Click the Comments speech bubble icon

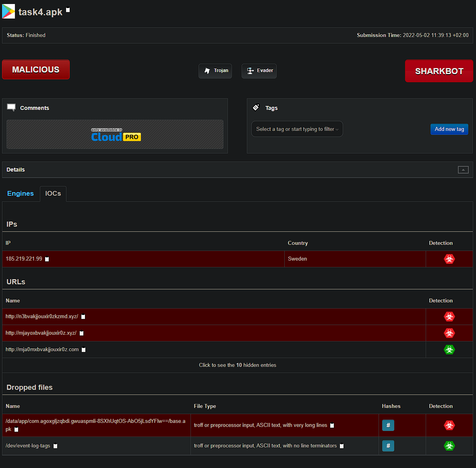click(11, 108)
